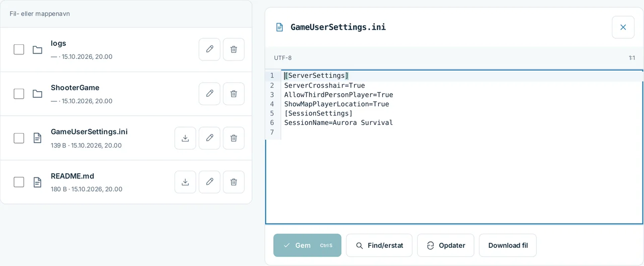Close the GameUserSettings.ini editor panel
Image resolution: width=644 pixels, height=266 pixels.
pyautogui.click(x=623, y=27)
